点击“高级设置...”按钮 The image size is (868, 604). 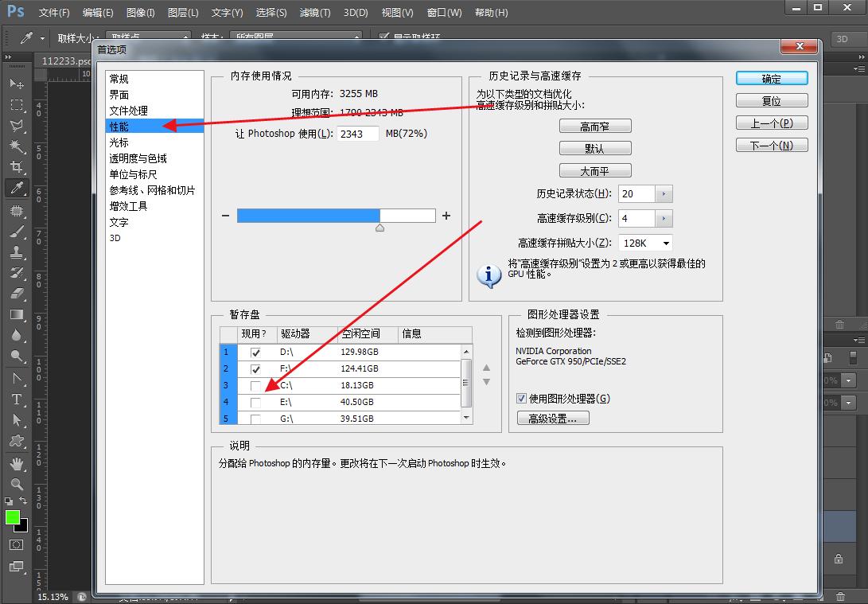552,417
